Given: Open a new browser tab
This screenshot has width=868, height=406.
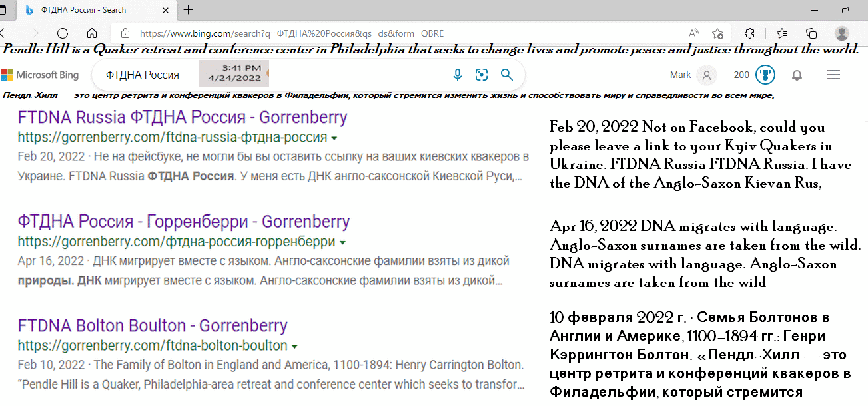Looking at the screenshot, I should [189, 10].
